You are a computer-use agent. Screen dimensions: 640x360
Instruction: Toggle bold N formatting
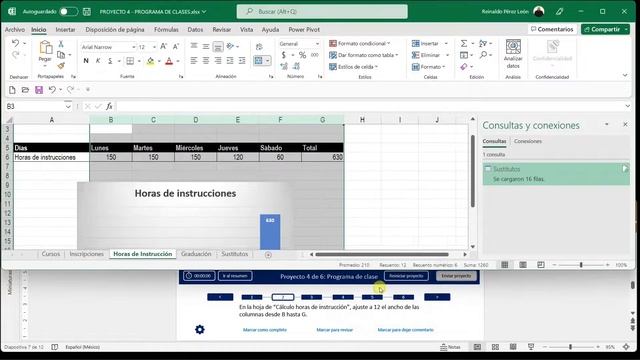tap(86, 61)
